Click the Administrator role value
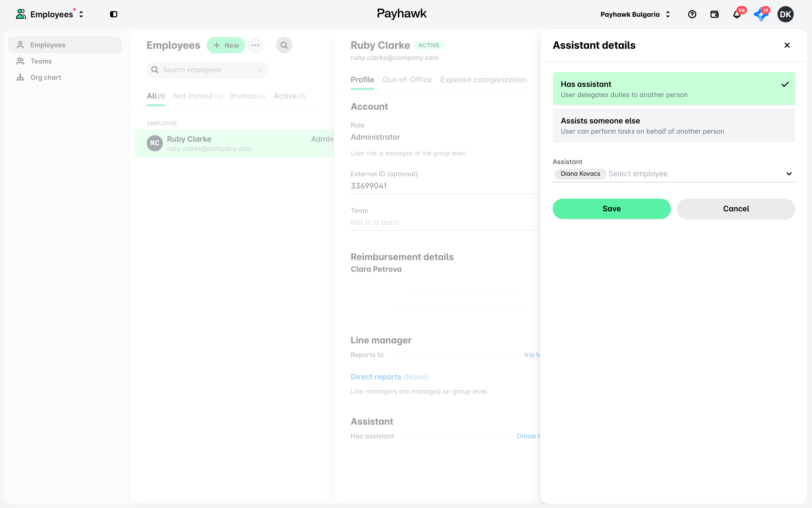This screenshot has width=812, height=508. [x=375, y=137]
